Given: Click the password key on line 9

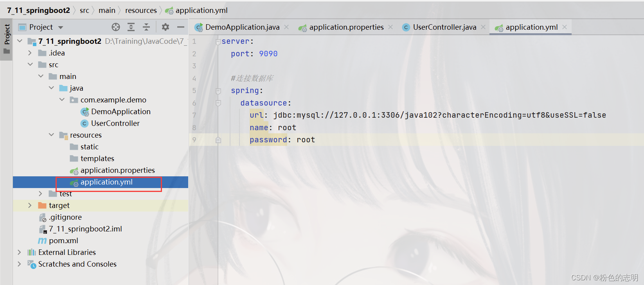Looking at the screenshot, I should (268, 140).
